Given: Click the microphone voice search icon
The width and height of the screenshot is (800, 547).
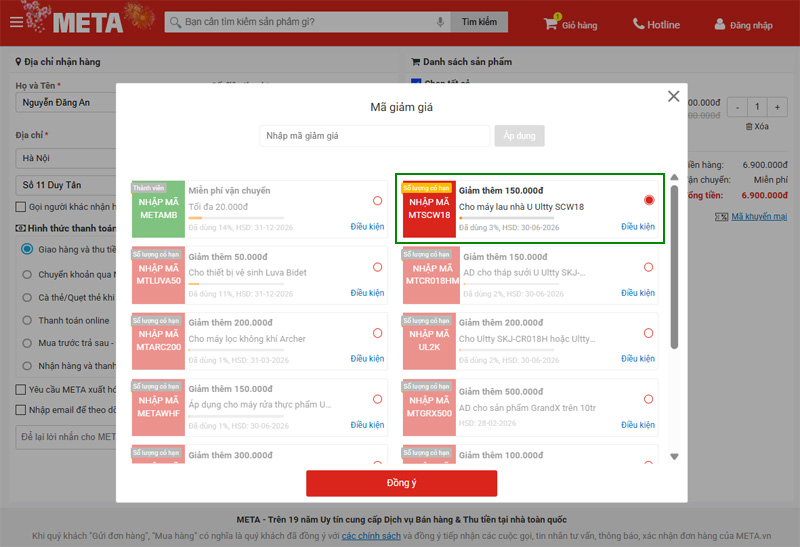Looking at the screenshot, I should [440, 22].
